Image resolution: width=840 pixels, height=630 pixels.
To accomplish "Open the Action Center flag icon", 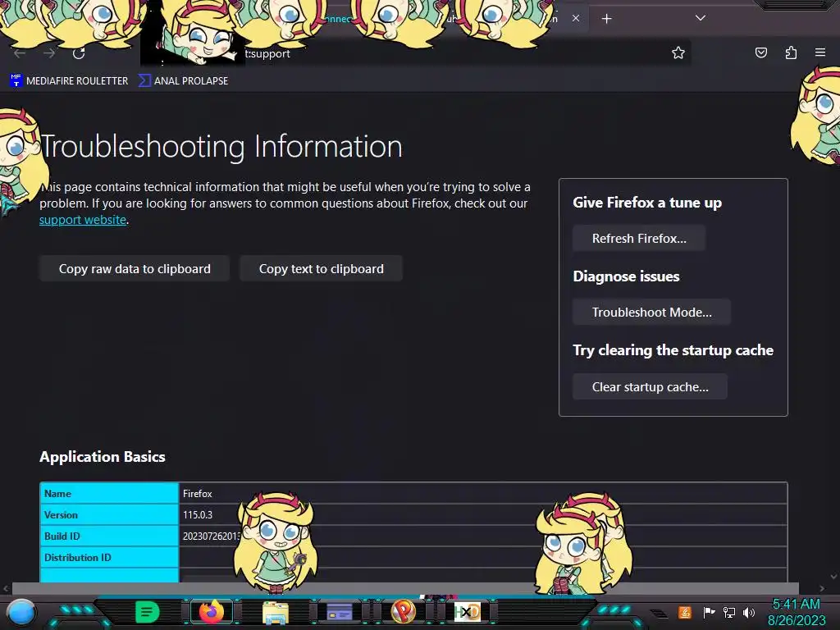I will (x=709, y=612).
